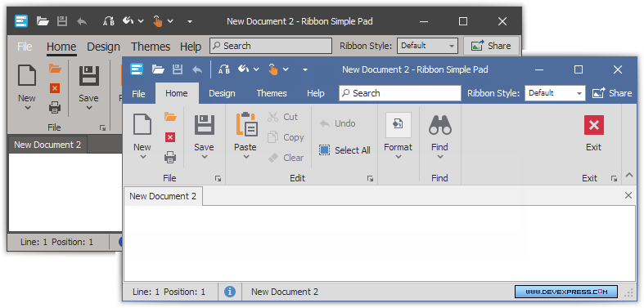644x308 pixels.
Task: Click the Print icon in blue window ribbon
Action: point(170,157)
